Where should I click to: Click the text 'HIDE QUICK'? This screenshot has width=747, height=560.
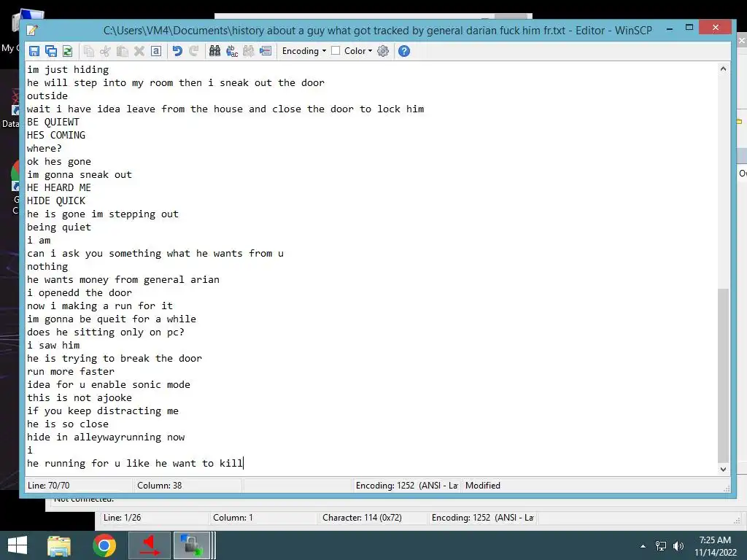pos(56,201)
